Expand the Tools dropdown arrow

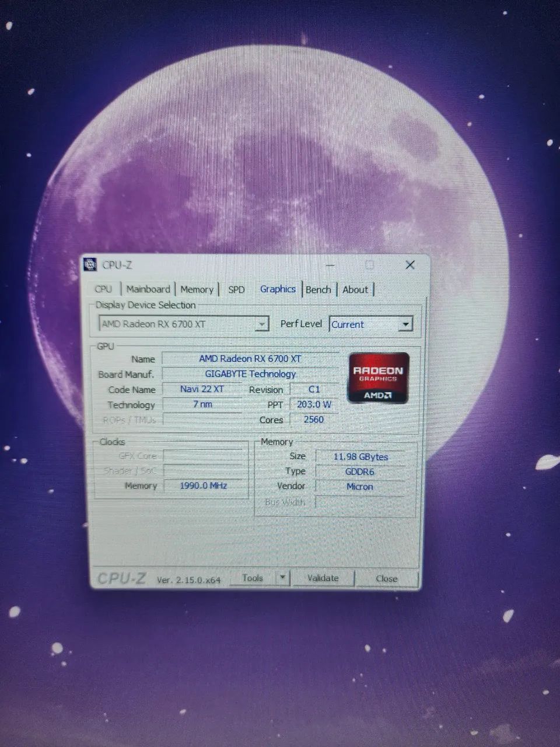pos(282,578)
